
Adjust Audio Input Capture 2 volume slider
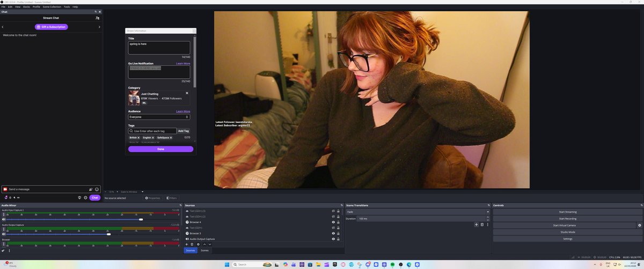click(x=141, y=219)
